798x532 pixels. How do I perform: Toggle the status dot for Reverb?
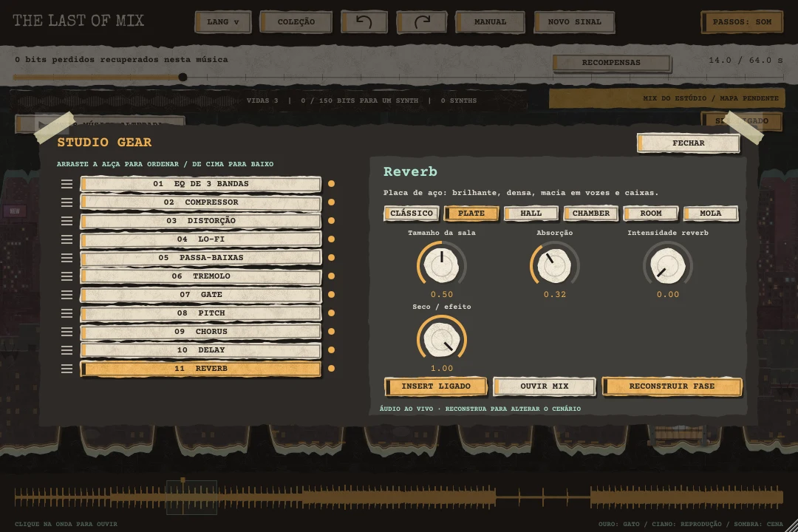331,369
